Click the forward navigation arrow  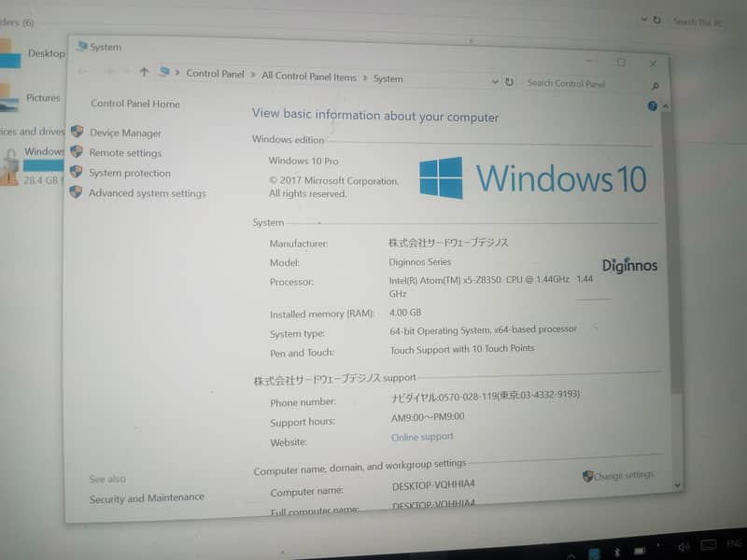[110, 71]
